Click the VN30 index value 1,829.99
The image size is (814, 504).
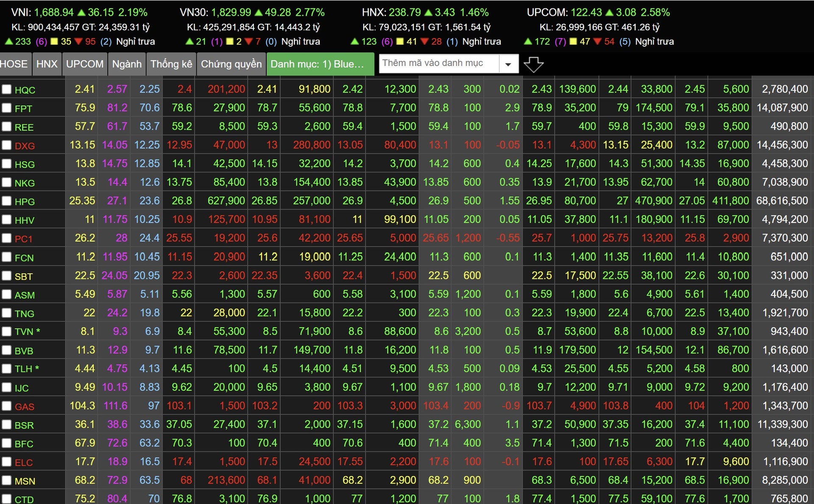[x=231, y=12]
